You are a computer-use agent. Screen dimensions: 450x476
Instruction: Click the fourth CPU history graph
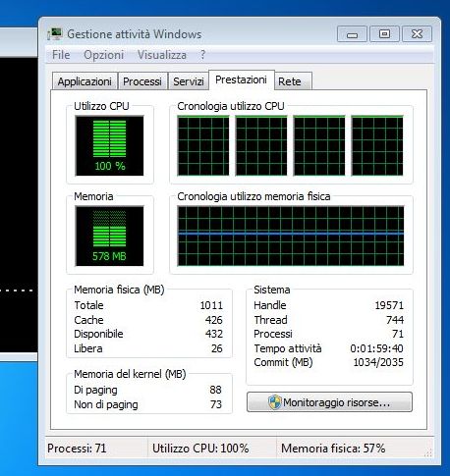[x=377, y=145]
